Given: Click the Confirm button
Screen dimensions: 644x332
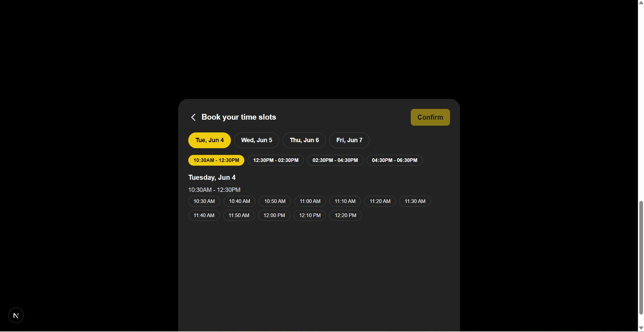Looking at the screenshot, I should [430, 117].
